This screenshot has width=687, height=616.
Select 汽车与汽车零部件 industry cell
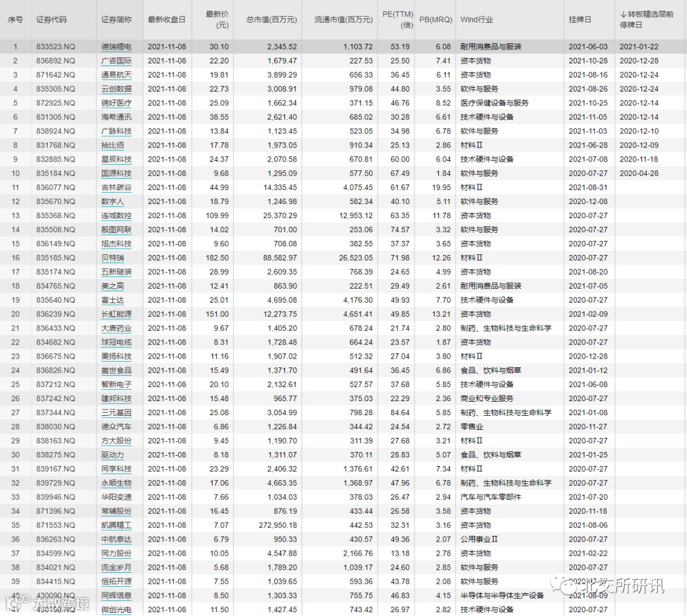click(x=490, y=497)
